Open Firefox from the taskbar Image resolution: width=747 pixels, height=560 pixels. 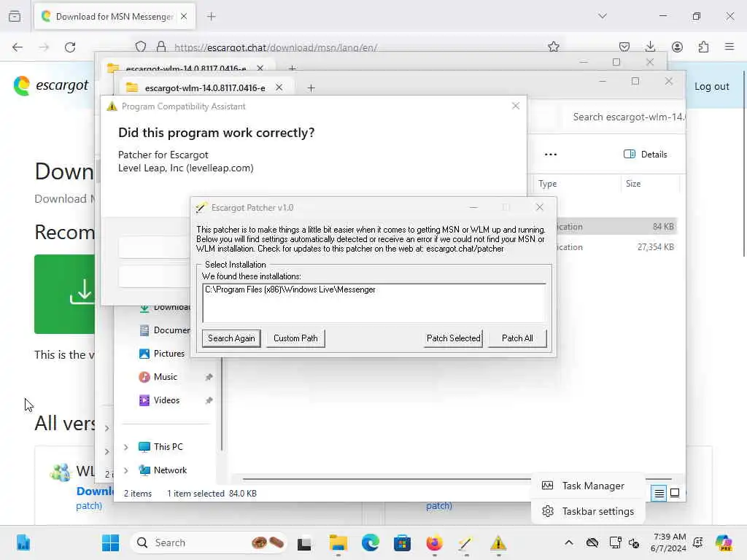(434, 542)
